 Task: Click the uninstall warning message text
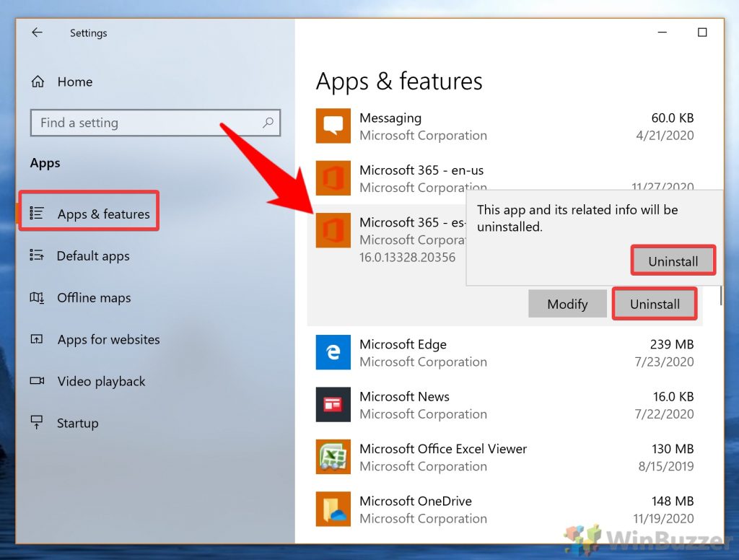pyautogui.click(x=577, y=218)
